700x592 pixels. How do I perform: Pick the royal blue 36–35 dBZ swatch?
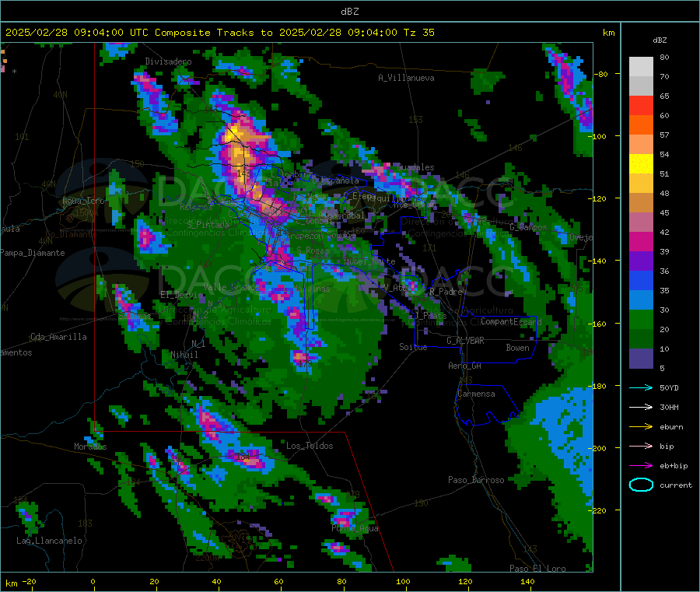coord(641,281)
